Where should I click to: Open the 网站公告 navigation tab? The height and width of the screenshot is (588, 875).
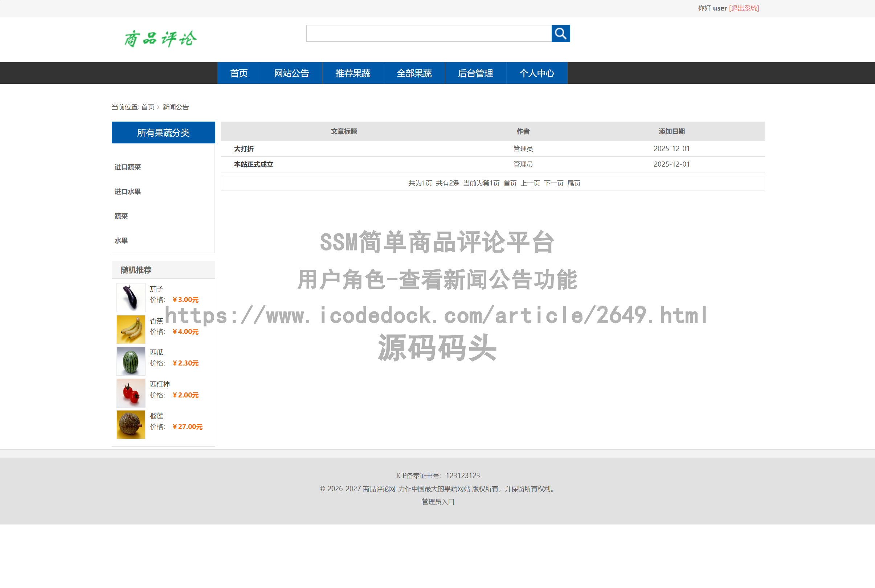point(291,73)
